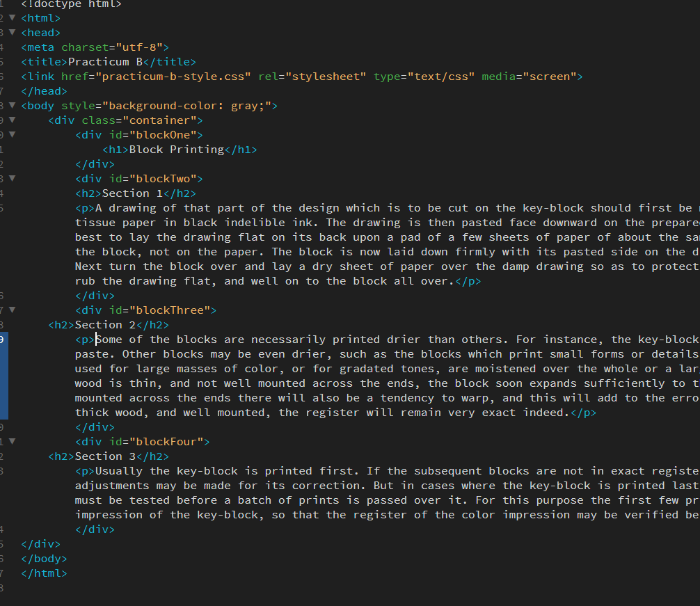Collapse the blockFour div fold arrow
This screenshot has height=606, width=700.
[13, 442]
